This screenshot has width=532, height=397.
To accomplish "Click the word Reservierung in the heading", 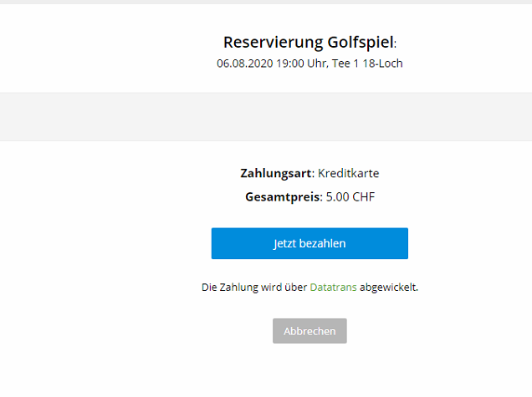I will tap(265, 43).
